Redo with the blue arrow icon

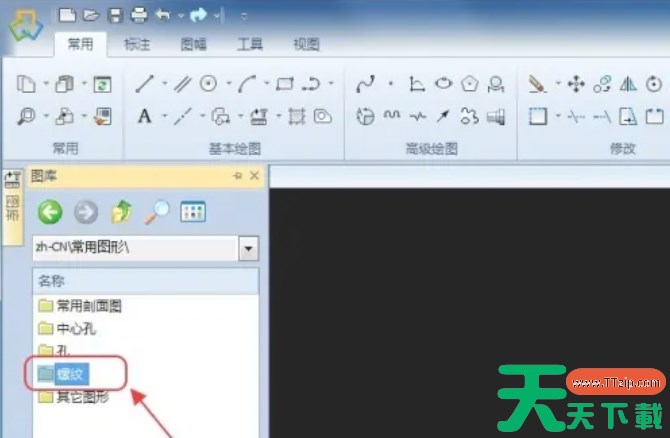(198, 15)
